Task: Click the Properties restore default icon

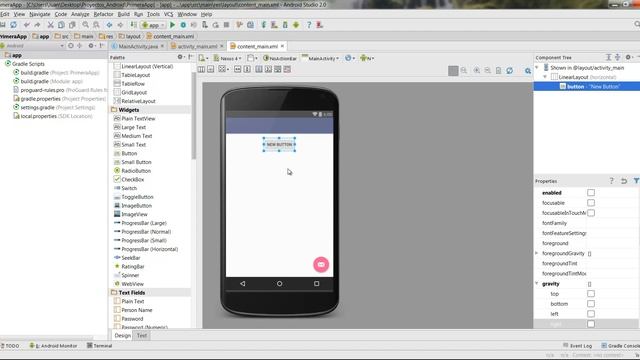Action: click(624, 181)
